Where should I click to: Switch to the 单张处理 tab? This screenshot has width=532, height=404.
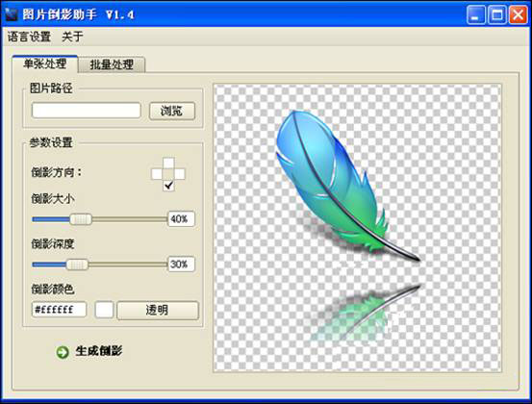[x=45, y=63]
